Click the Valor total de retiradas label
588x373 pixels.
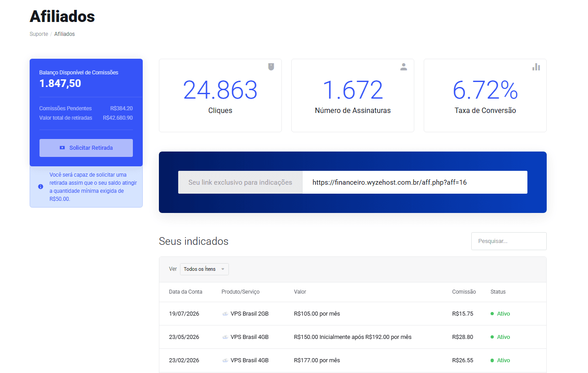[66, 118]
